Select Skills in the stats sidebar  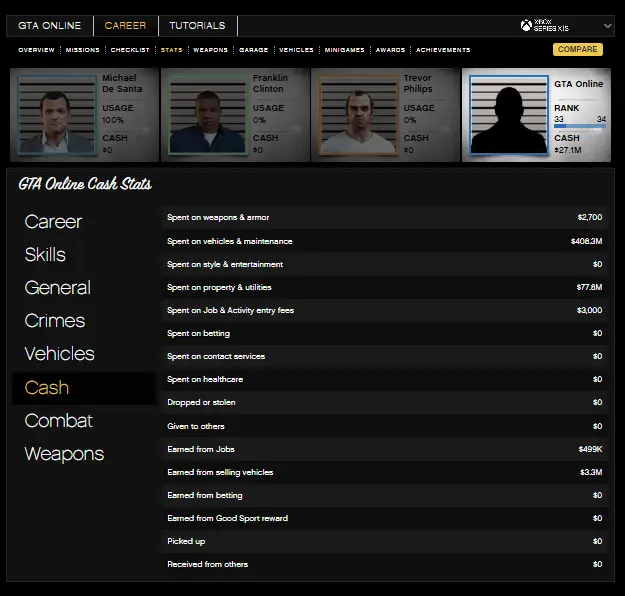click(x=45, y=255)
